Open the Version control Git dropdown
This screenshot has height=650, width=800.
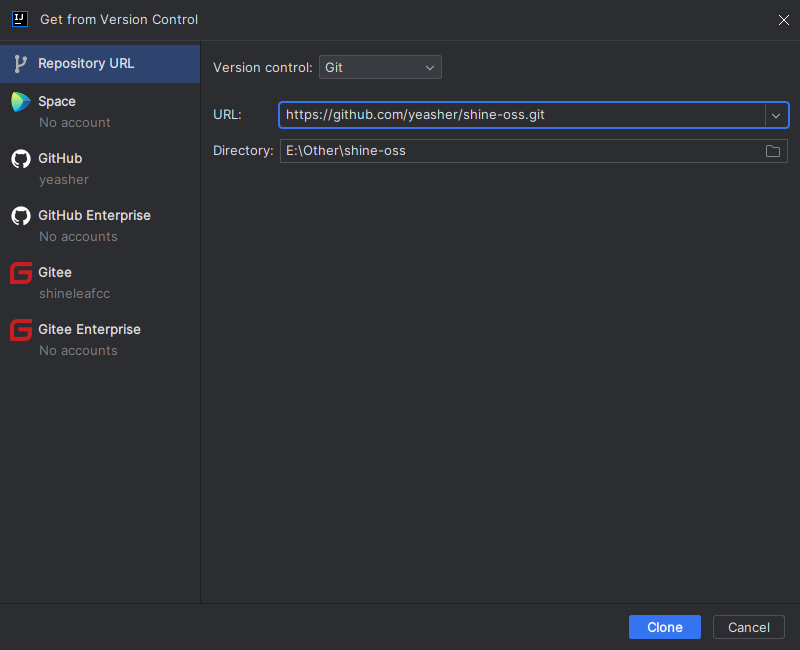(x=380, y=67)
